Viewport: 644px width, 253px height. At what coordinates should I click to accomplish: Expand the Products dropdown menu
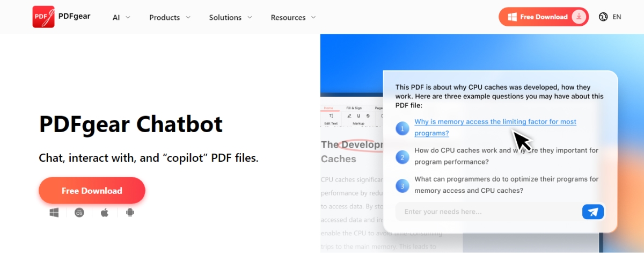tap(170, 17)
